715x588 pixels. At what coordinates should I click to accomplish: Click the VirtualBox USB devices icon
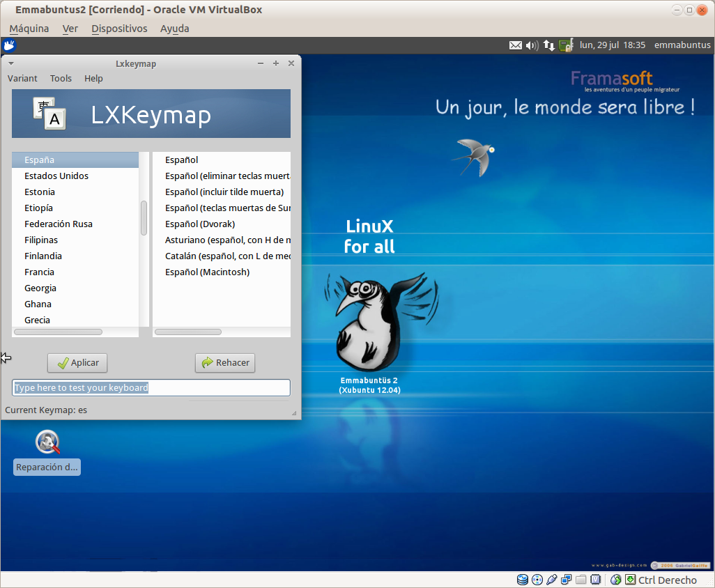pyautogui.click(x=552, y=580)
